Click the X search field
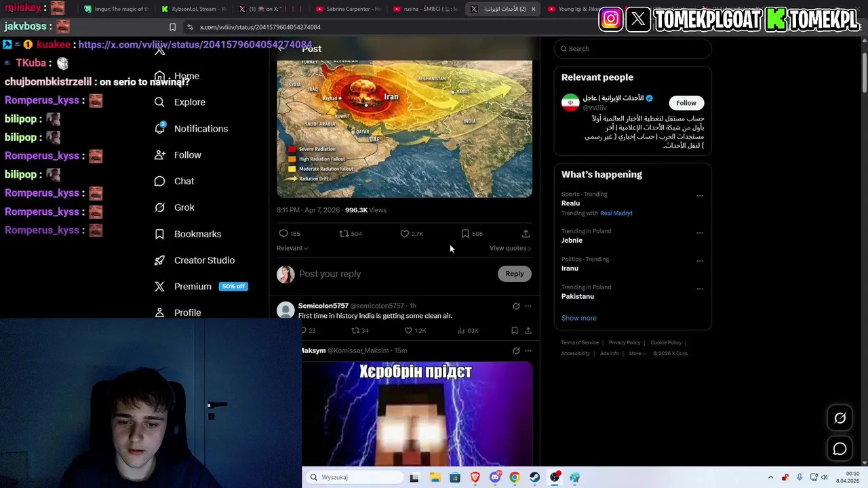The width and height of the screenshot is (868, 488). pyautogui.click(x=633, y=49)
